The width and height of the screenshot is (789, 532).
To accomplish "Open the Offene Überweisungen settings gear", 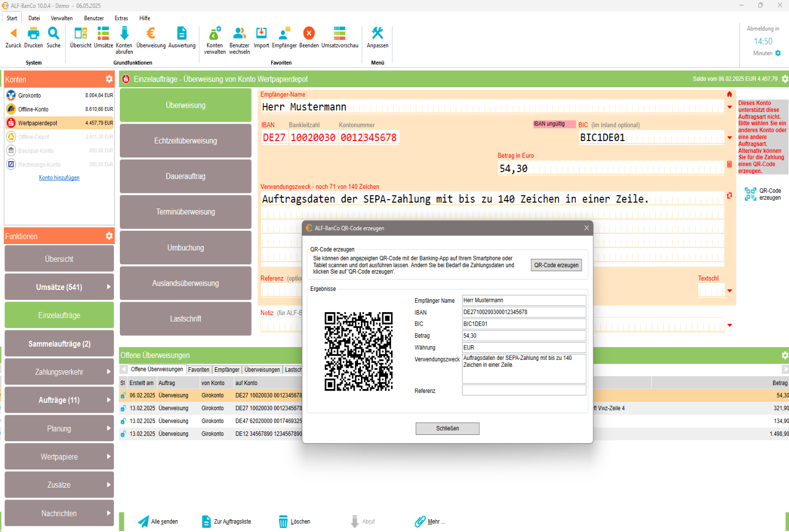I will pyautogui.click(x=785, y=355).
